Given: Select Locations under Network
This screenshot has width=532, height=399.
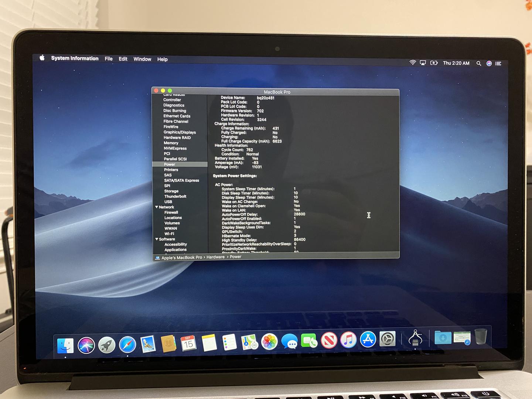Looking at the screenshot, I should [x=173, y=218].
